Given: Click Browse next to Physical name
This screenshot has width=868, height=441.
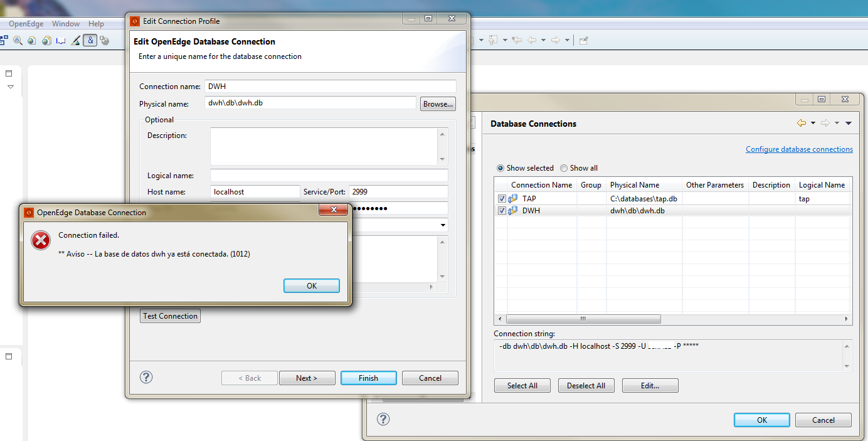Looking at the screenshot, I should (438, 104).
